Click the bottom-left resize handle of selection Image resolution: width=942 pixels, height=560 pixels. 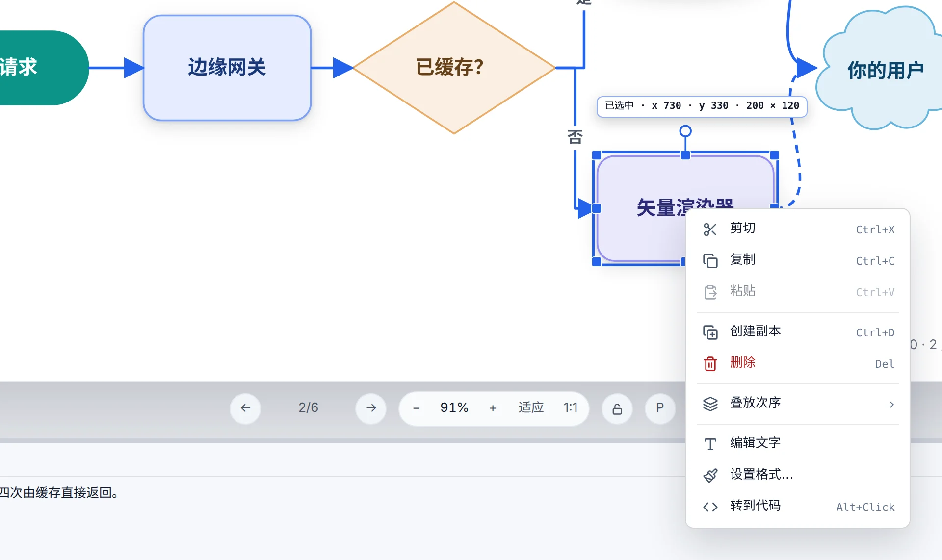coord(597,261)
